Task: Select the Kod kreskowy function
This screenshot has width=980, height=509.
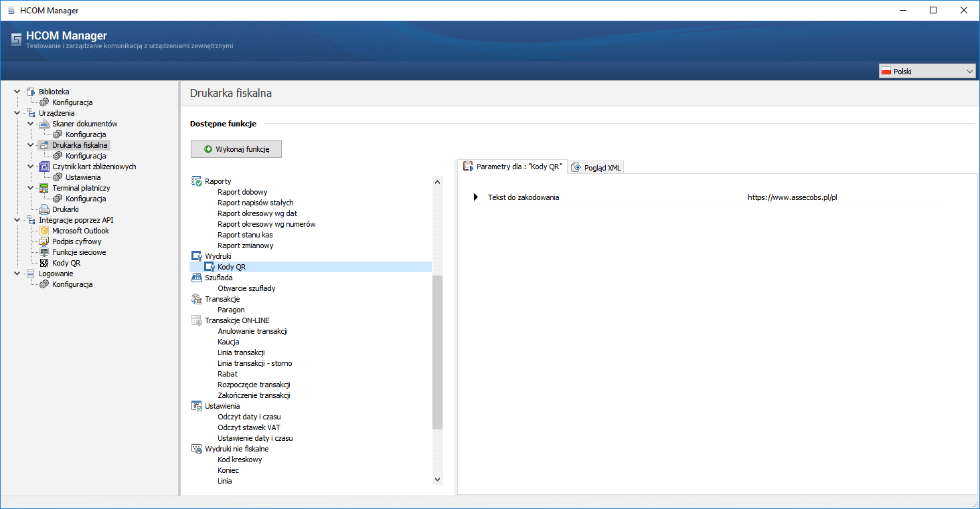Action: 240,460
